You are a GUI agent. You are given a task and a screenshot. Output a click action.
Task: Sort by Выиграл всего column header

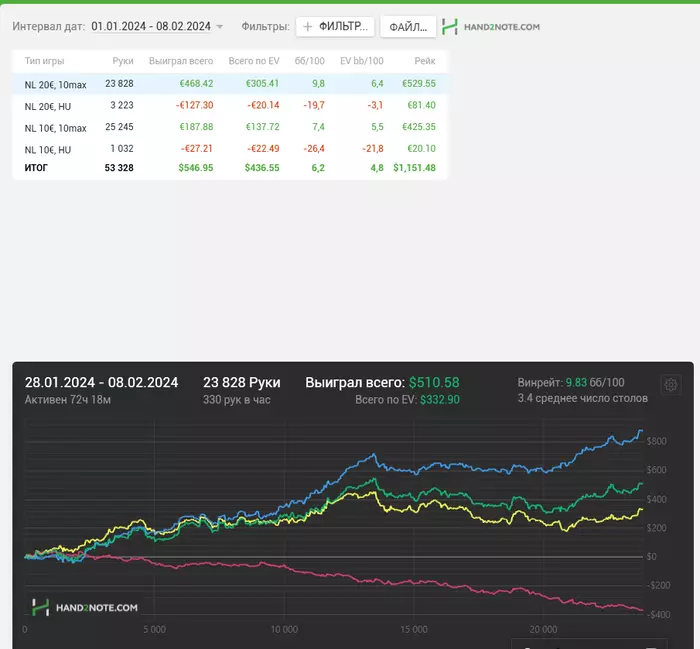pyautogui.click(x=181, y=62)
